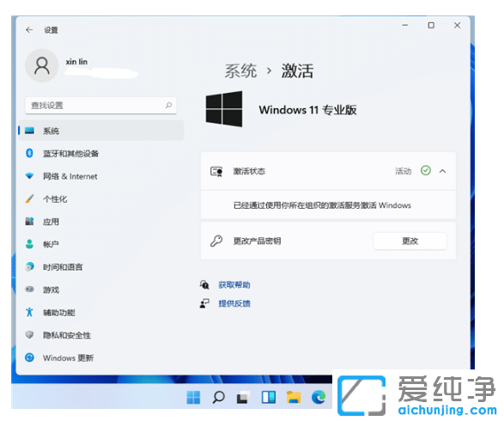504x421 pixels.
Task: Click the Bluetooth icon beside 蓝牙和其他设备
Action: (29, 153)
